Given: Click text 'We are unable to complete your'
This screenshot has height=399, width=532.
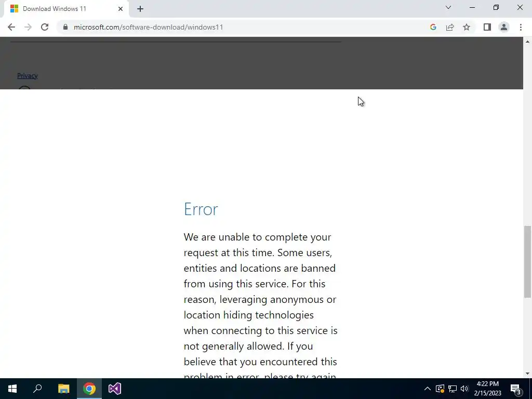Looking at the screenshot, I should [257, 237].
